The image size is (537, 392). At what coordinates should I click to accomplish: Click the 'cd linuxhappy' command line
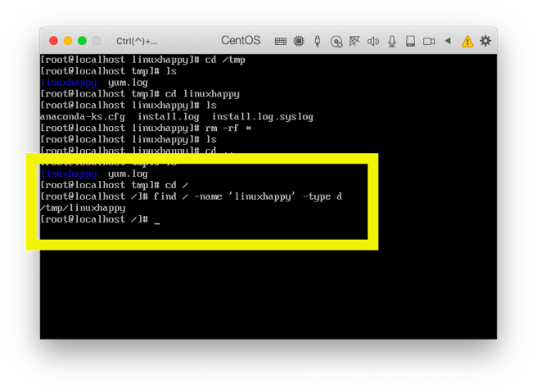140,94
